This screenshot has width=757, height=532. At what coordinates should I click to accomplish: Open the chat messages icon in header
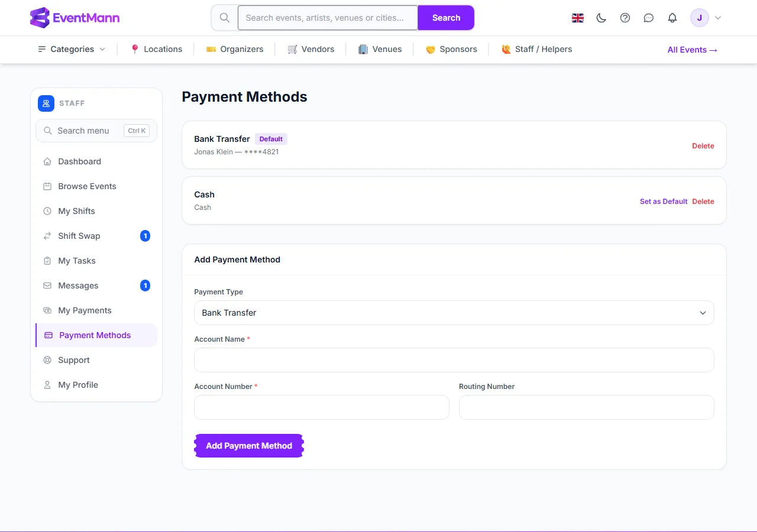[649, 18]
